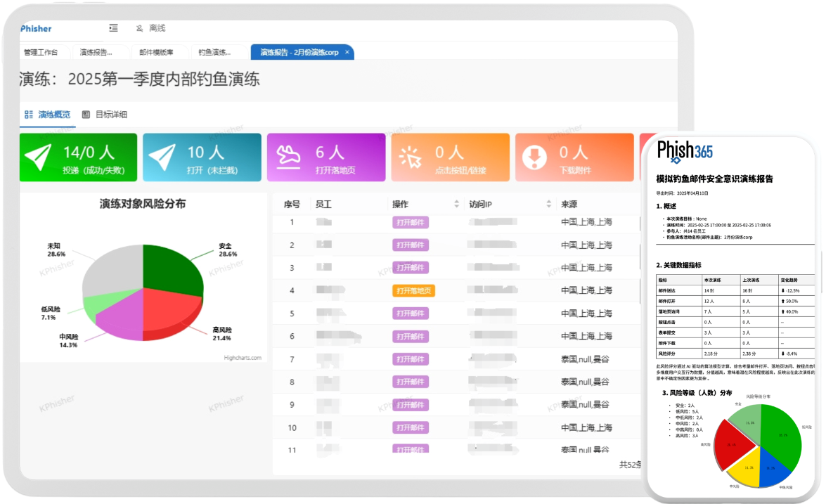Select the 演练概览 sub-tab
This screenshot has height=504, width=826.
click(x=47, y=115)
